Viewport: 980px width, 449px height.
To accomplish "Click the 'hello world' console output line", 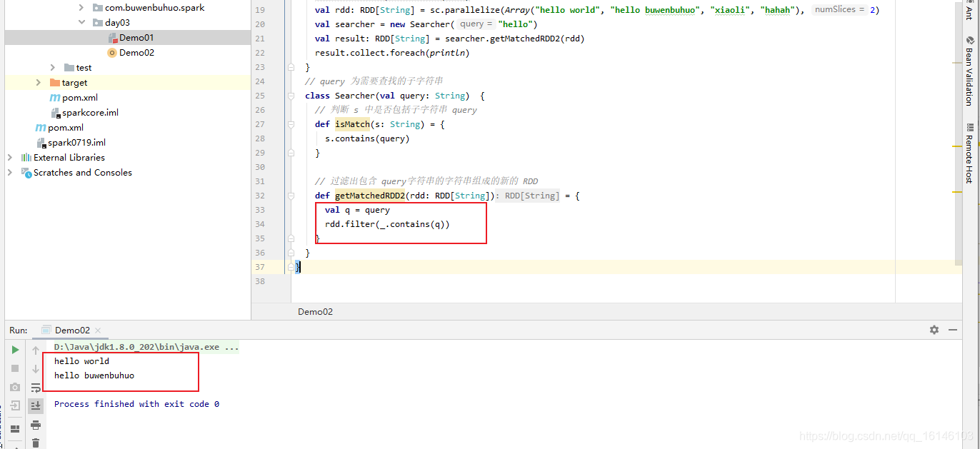I will [x=81, y=361].
